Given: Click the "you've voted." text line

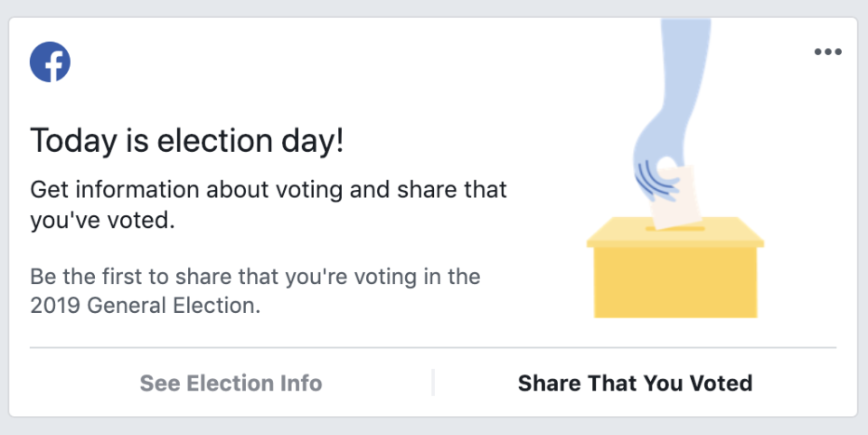Looking at the screenshot, I should tap(102, 220).
